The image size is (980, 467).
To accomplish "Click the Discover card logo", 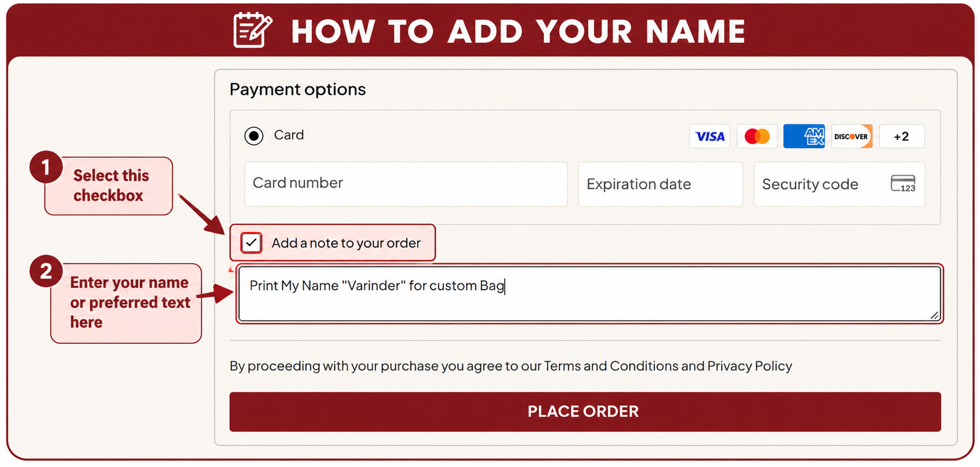I will tap(851, 136).
